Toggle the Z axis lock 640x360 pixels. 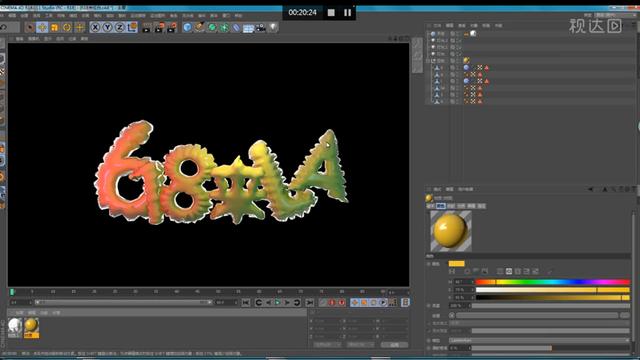click(x=120, y=27)
